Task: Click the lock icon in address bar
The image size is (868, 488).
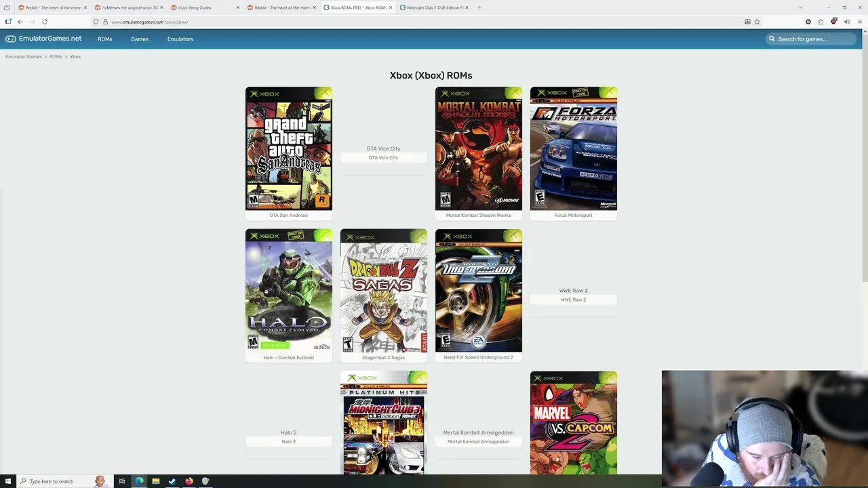Action: click(x=105, y=22)
